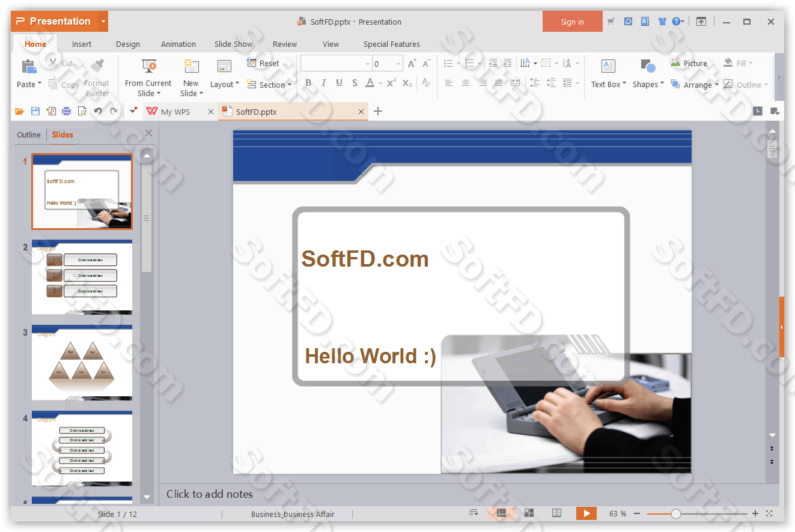795x532 pixels.
Task: Expand the customize quick access toolbar arrow
Action: pyautogui.click(x=133, y=111)
